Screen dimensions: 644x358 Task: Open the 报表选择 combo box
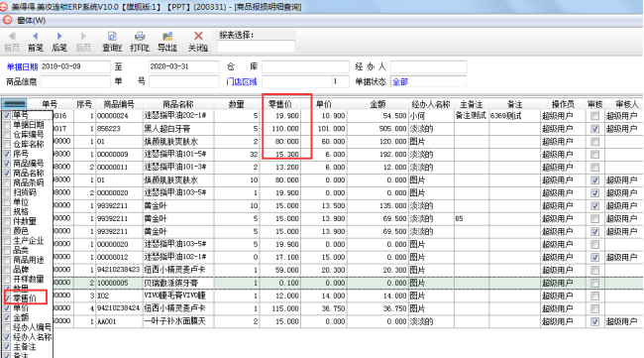[256, 47]
